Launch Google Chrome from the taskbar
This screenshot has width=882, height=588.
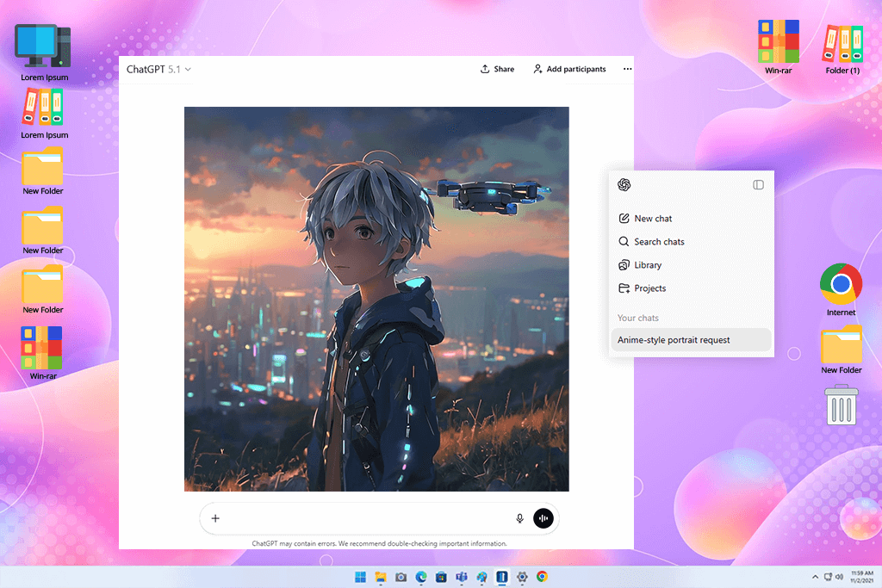(543, 577)
